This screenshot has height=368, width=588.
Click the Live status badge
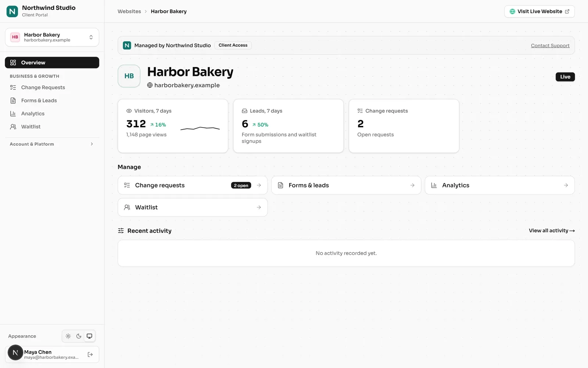coord(565,77)
